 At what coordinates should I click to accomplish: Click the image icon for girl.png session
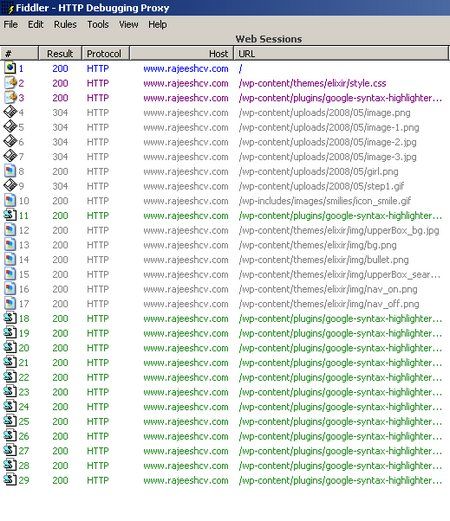tap(10, 171)
